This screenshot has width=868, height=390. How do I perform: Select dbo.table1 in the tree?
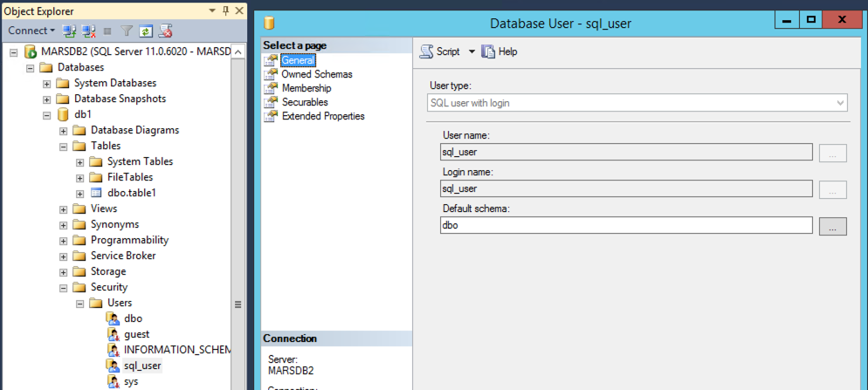(x=131, y=193)
